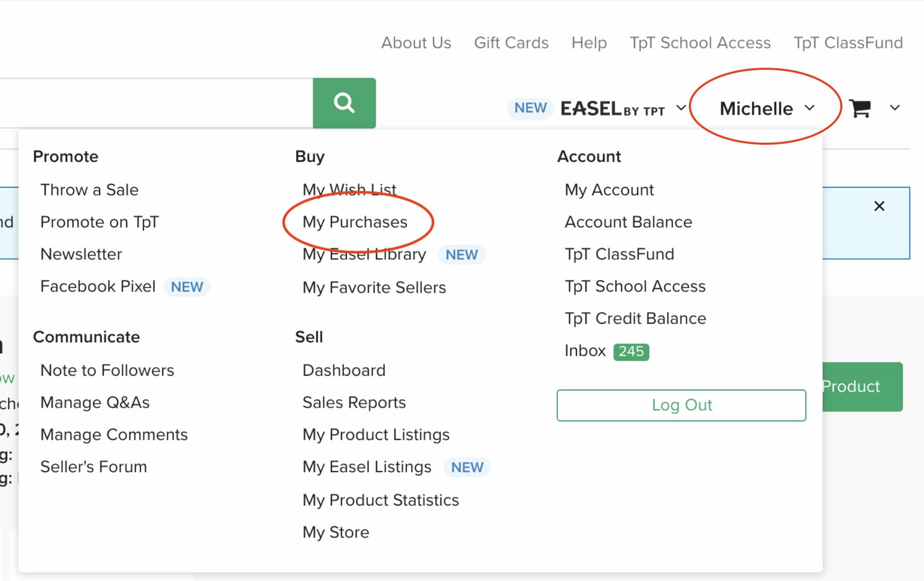Go to Gift Cards page
The width and height of the screenshot is (924, 581).
(511, 43)
